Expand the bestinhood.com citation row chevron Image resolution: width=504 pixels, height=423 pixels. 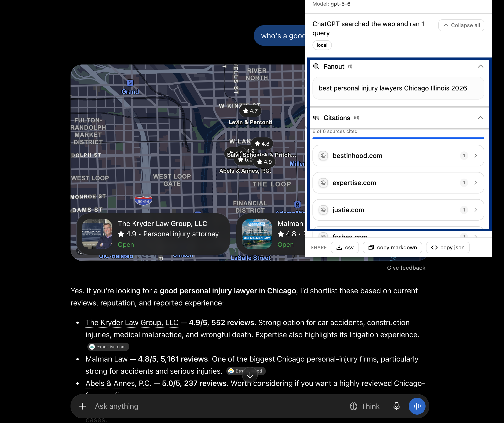pos(476,156)
